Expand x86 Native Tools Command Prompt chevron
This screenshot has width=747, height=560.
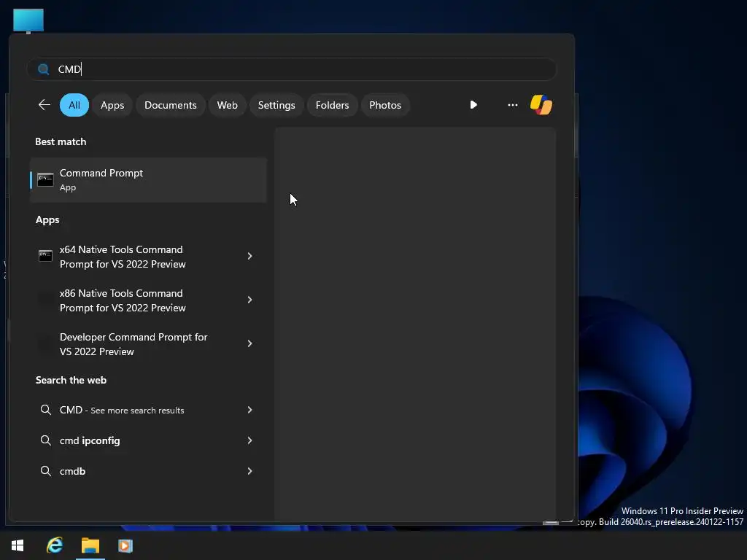249,300
